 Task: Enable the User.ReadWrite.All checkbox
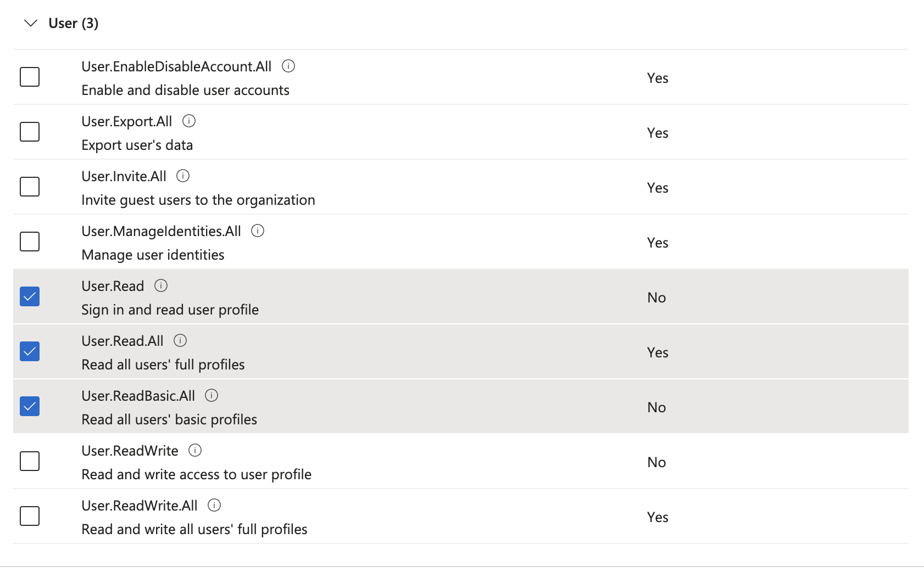(x=30, y=516)
